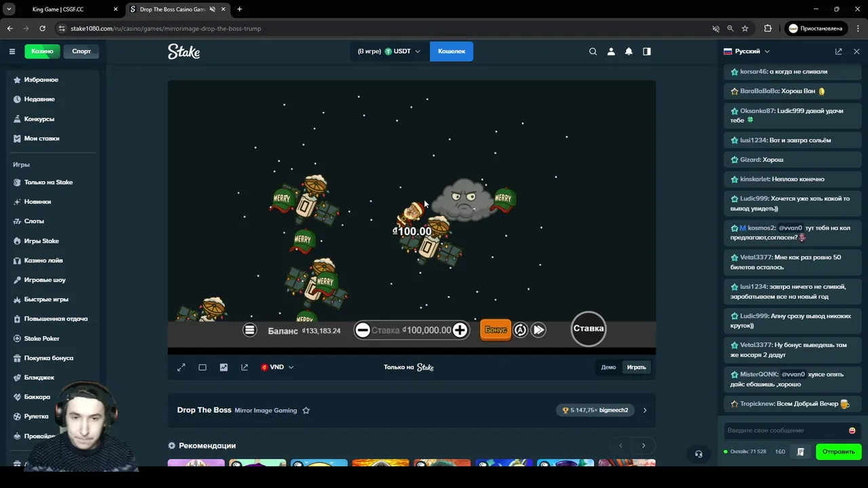This screenshot has width=868, height=488.
Task: Send chat message with Отправить
Action: click(x=839, y=451)
